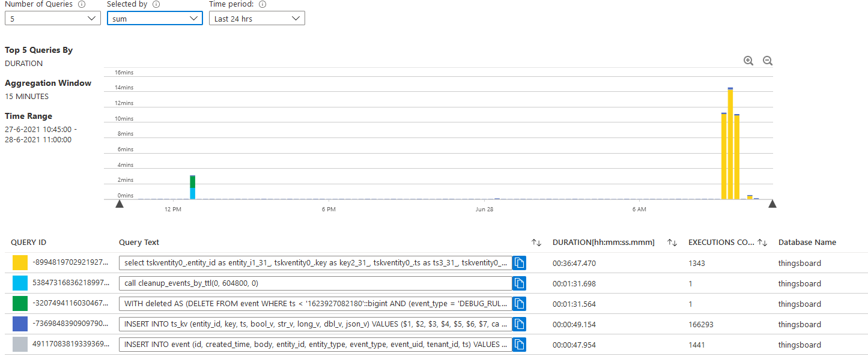Select the dark blue query color swatch
This screenshot has width=868, height=359.
[20, 324]
